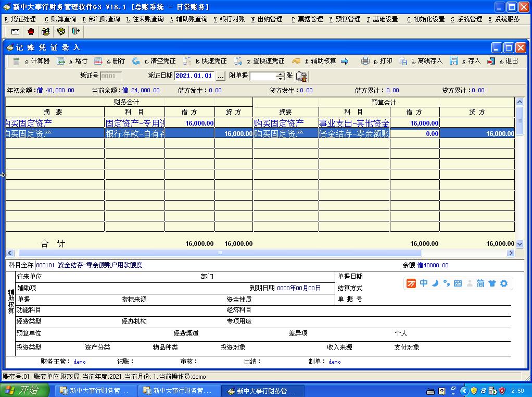Viewport: 532px width, 397px height.
Task: Click the 附单据 number input box
Action: point(263,76)
